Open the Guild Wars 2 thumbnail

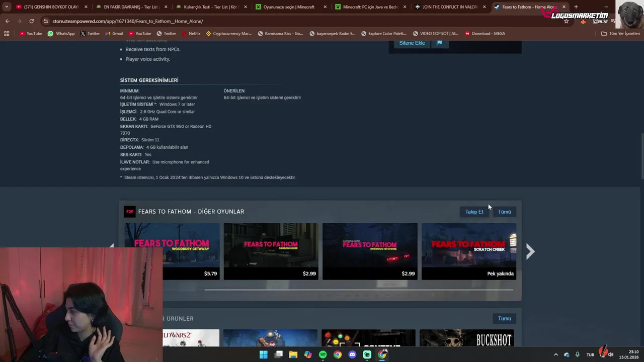[x=191, y=338]
